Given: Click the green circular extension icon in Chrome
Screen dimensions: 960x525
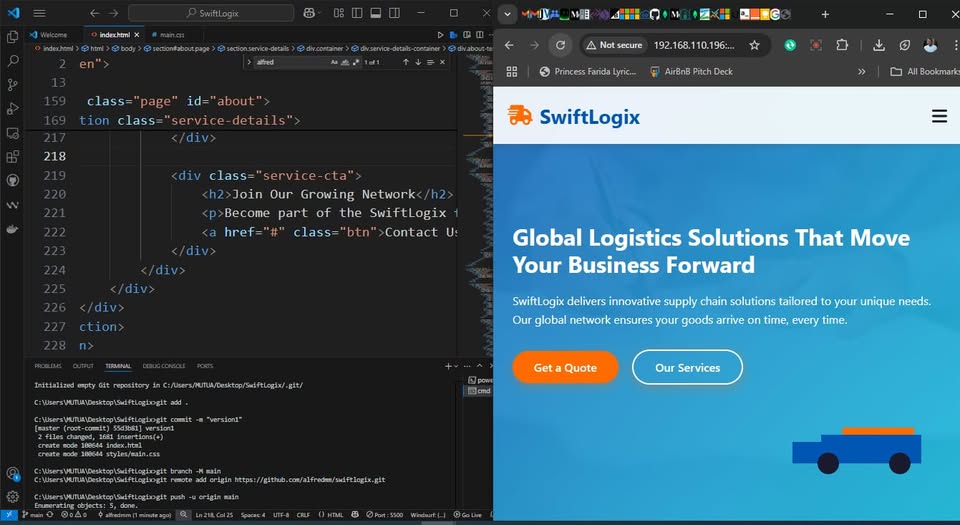Looking at the screenshot, I should point(790,45).
